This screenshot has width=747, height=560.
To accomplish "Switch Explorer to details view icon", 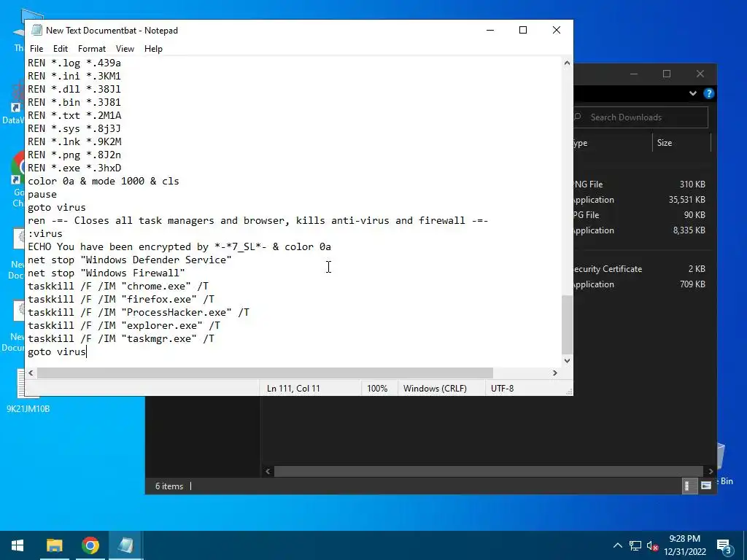I will pos(689,486).
